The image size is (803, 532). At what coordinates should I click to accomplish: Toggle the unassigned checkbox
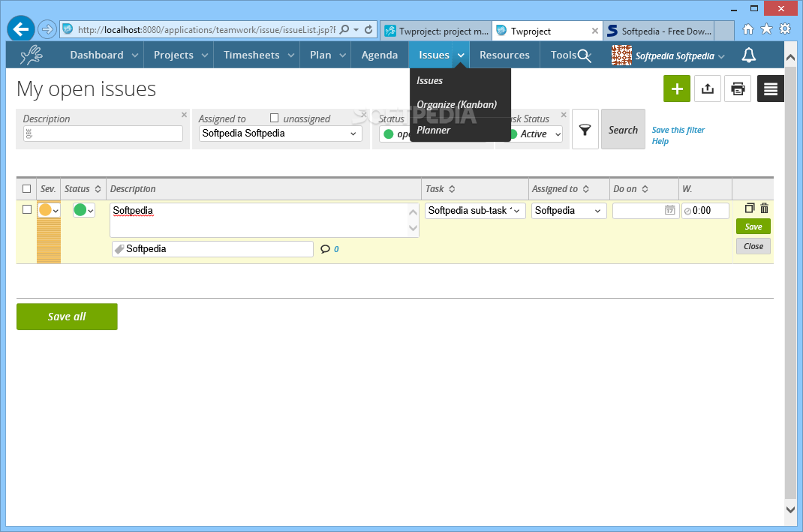[x=274, y=118]
